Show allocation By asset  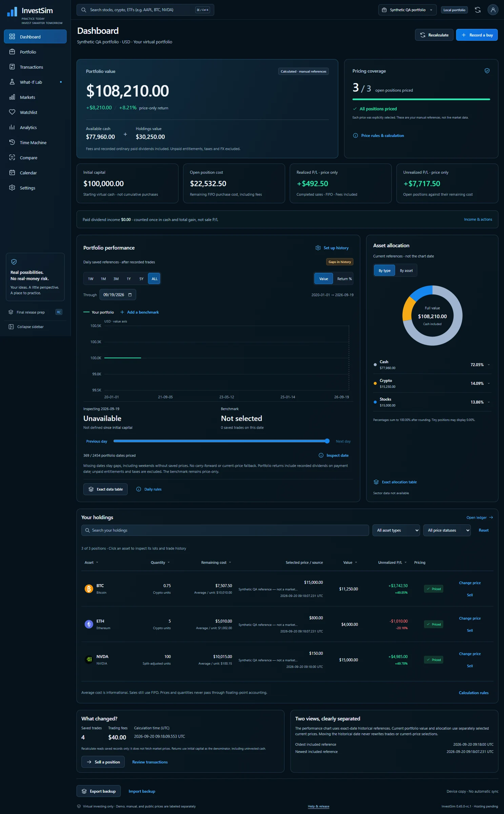pos(406,270)
